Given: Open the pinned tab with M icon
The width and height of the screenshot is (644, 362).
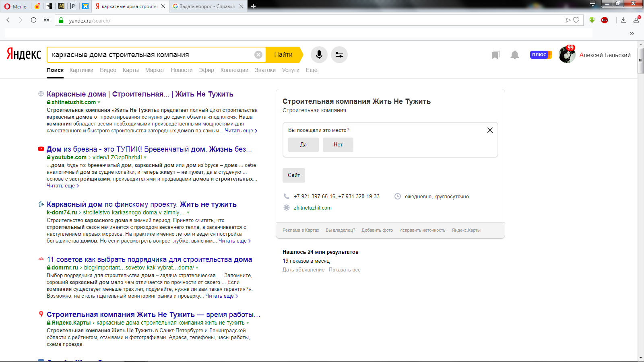Looking at the screenshot, I should [61, 6].
